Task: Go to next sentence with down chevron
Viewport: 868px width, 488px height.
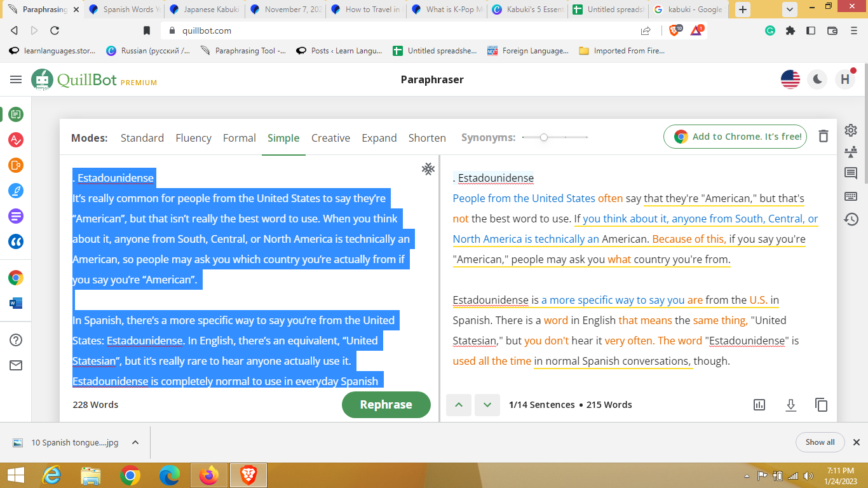Action: [x=487, y=405]
